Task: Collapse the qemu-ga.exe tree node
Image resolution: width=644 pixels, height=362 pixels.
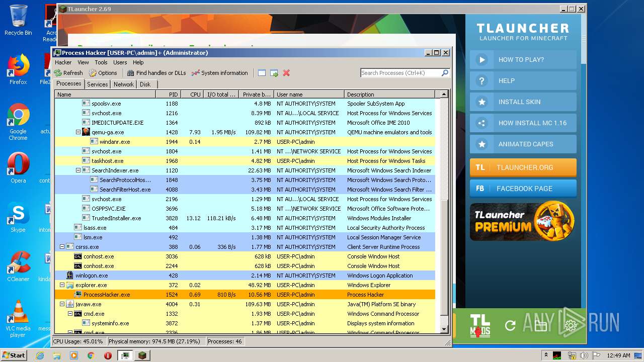Action: (78, 132)
